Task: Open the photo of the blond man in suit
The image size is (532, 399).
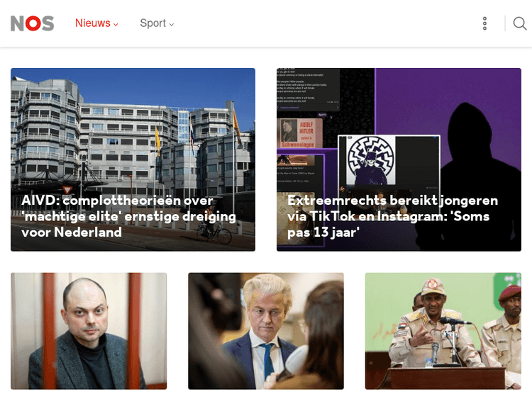Action: tap(266, 331)
